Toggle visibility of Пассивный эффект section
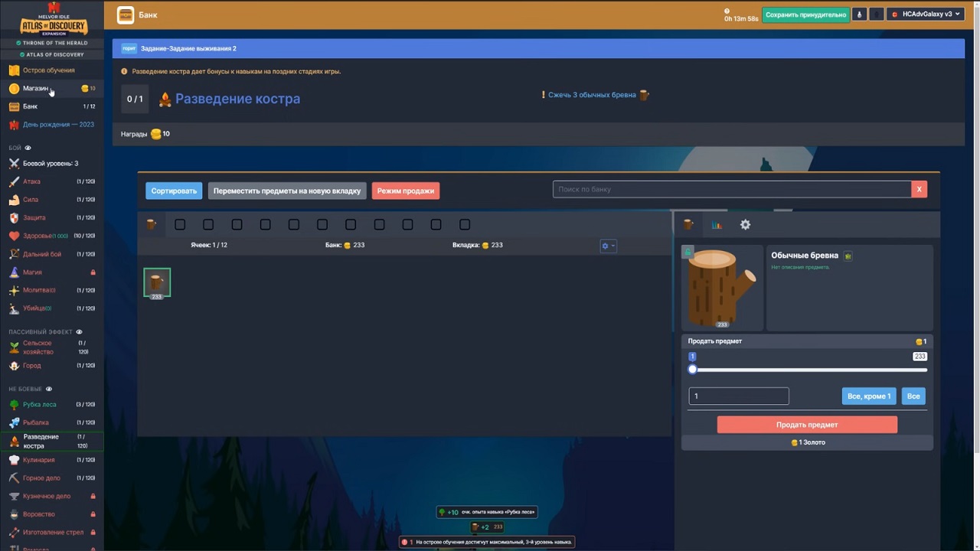This screenshot has width=980, height=551. pyautogui.click(x=79, y=332)
